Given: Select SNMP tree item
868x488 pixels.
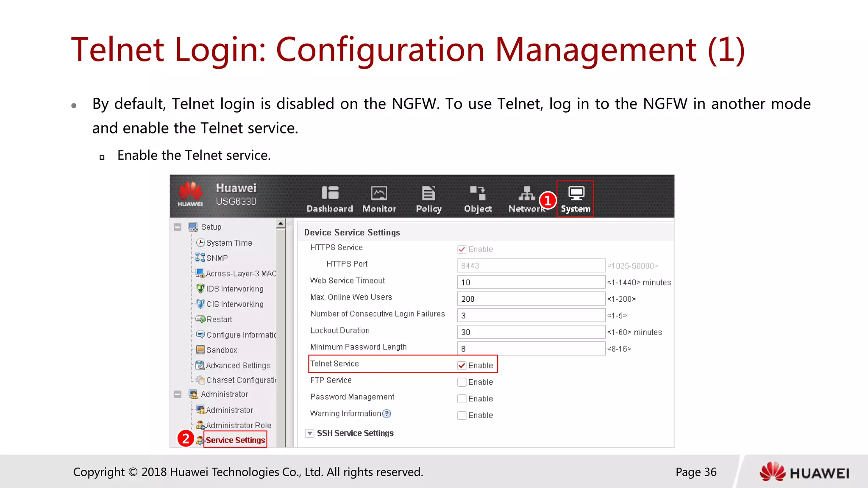Looking at the screenshot, I should (217, 258).
